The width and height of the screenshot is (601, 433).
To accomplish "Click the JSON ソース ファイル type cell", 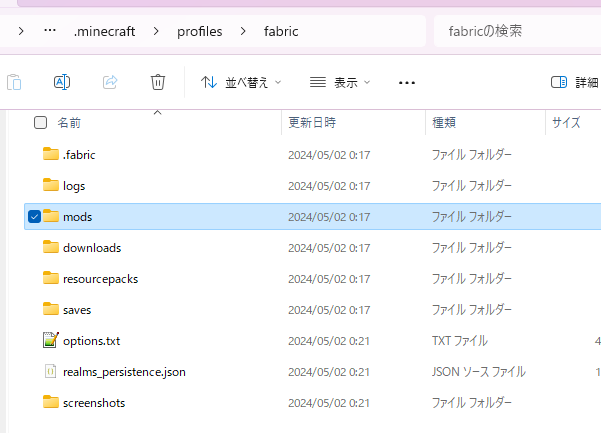I will [479, 372].
